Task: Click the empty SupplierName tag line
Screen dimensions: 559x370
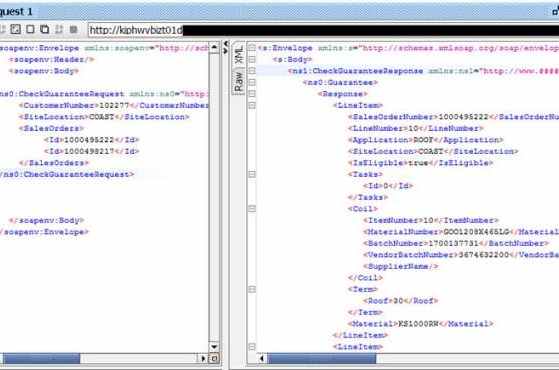Action: (x=401, y=266)
